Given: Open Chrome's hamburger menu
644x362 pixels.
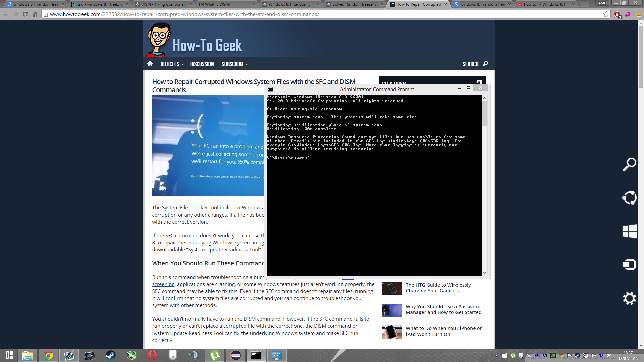Looking at the screenshot, I should coord(639,14).
